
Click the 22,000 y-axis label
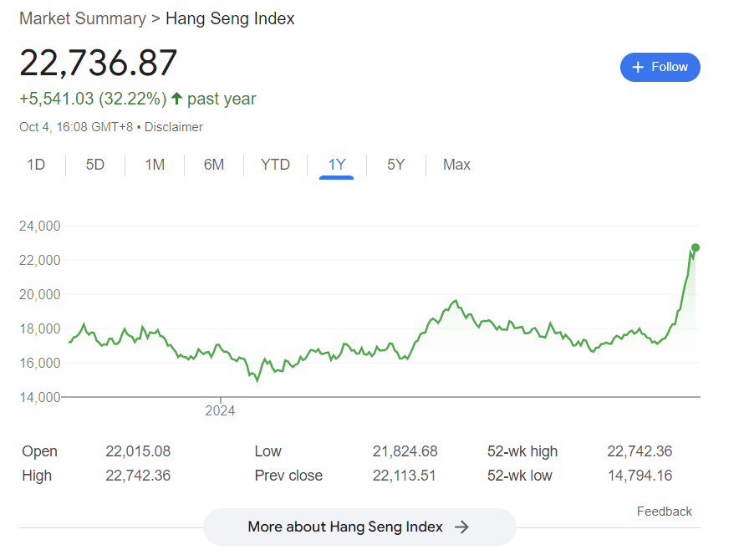[40, 260]
